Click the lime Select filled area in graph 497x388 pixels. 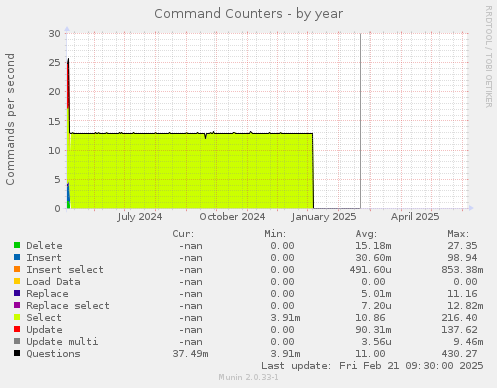coord(192,171)
